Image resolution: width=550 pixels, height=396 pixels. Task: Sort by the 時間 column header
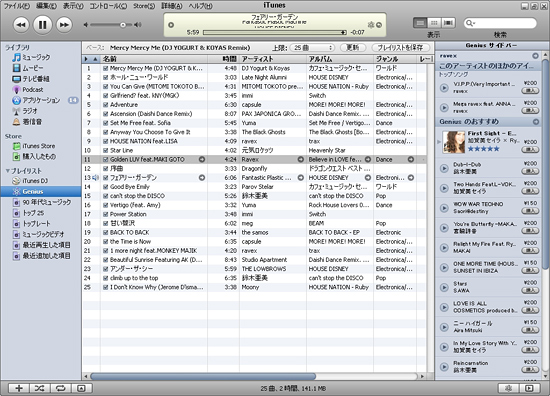click(223, 59)
